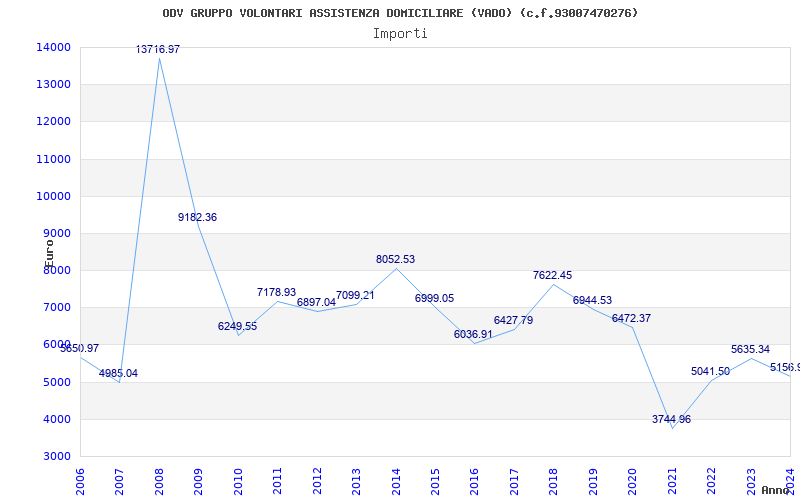The height and width of the screenshot is (500, 800).
Task: Select the 6249.55 data label
Action: click(x=237, y=327)
